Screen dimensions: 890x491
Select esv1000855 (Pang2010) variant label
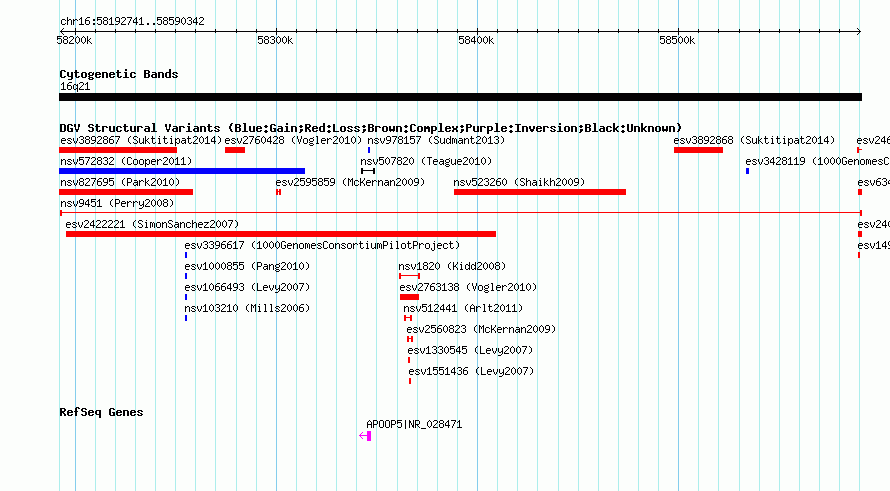click(247, 266)
